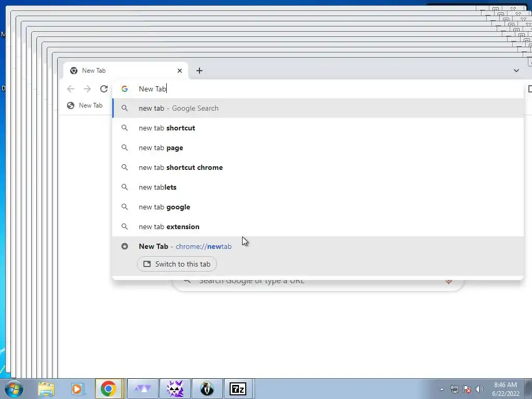Open the suited figure taskbar app
The image size is (532, 399).
[x=207, y=389]
